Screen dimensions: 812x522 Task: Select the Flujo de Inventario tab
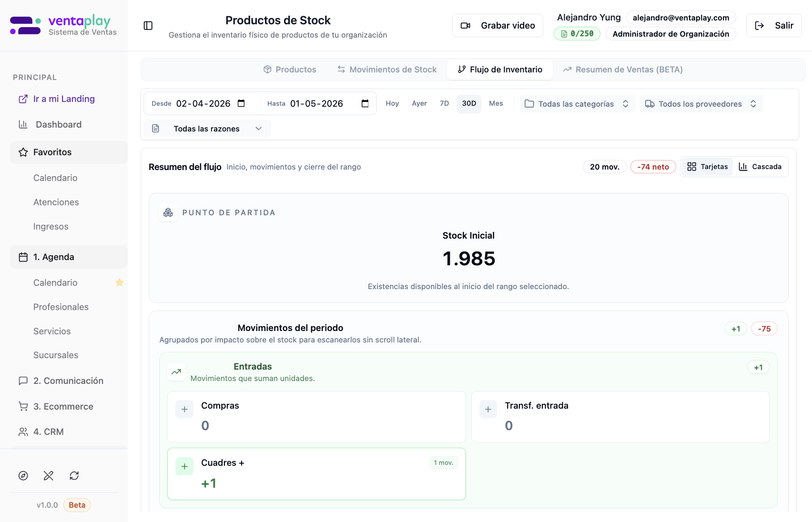pos(500,70)
